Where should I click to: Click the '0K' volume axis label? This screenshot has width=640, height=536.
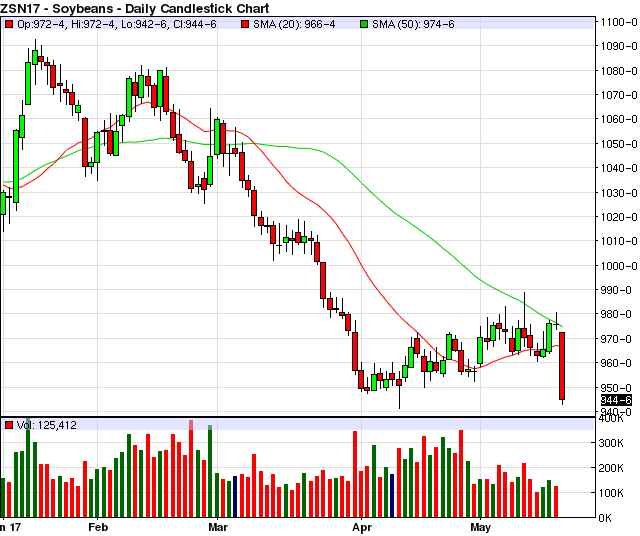(x=606, y=518)
